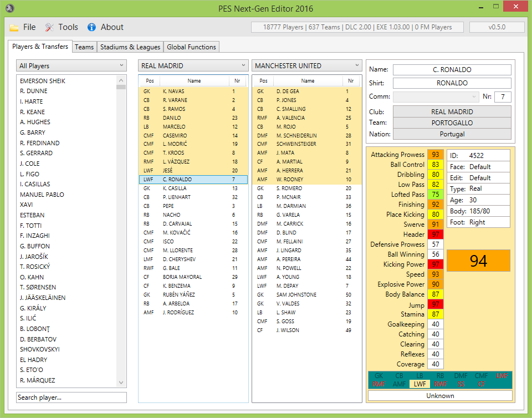
Task: Click the Goalkeeping value 40
Action: [436, 324]
